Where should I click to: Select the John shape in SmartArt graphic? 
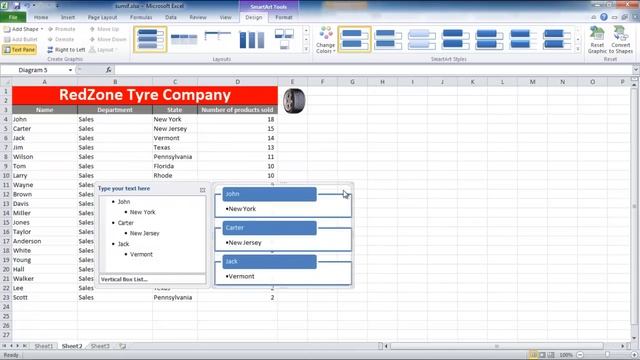pyautogui.click(x=269, y=194)
